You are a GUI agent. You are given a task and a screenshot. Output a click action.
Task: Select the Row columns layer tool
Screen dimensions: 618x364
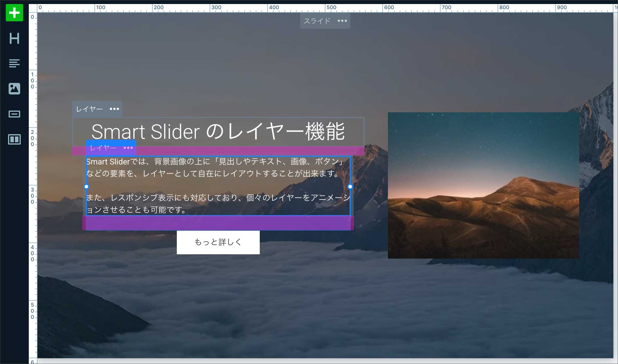(14, 139)
